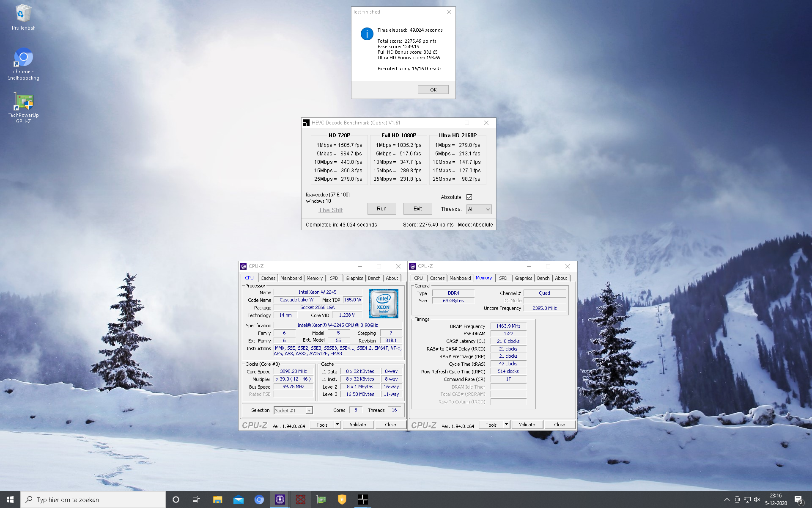Screen dimensions: 812x508
Task: Open the Mail app in taskbar
Action: [238, 500]
